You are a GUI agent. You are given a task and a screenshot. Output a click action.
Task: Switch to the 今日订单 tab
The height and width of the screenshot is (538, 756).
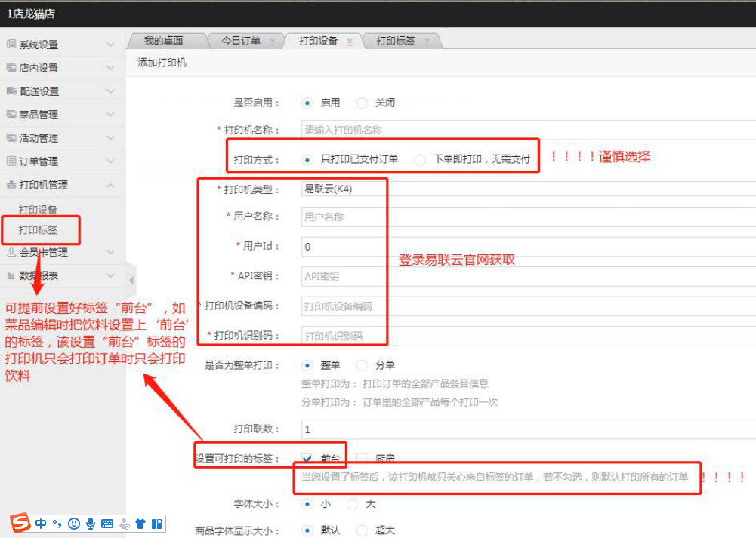pyautogui.click(x=241, y=41)
